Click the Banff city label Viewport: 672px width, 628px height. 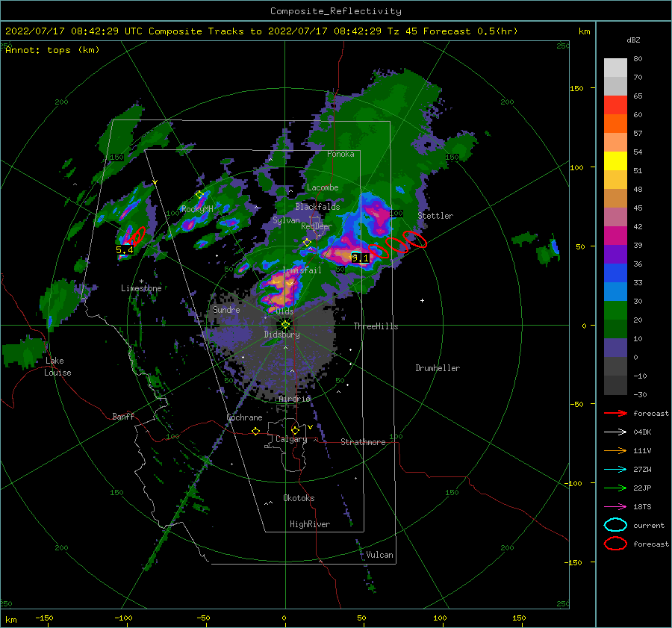pyautogui.click(x=123, y=416)
